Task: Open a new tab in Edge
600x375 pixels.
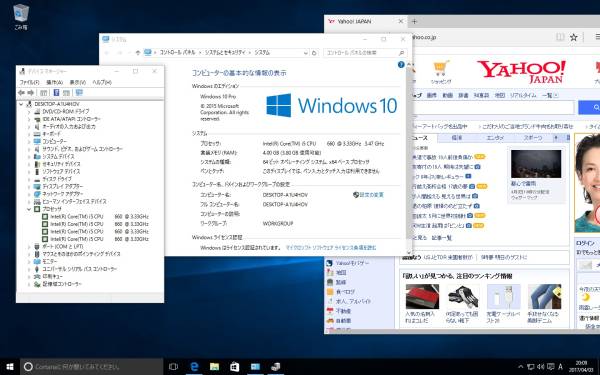Action: tap(414, 21)
